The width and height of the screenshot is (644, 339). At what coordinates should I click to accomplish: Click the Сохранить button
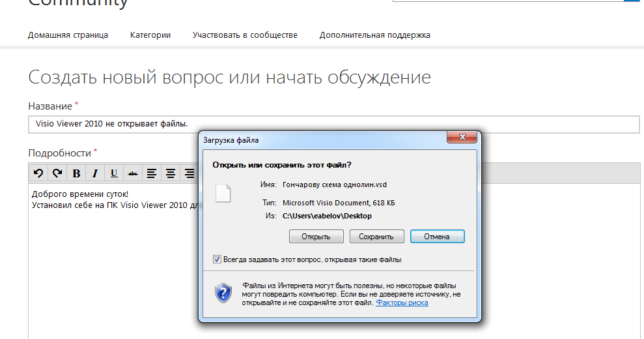pyautogui.click(x=376, y=237)
